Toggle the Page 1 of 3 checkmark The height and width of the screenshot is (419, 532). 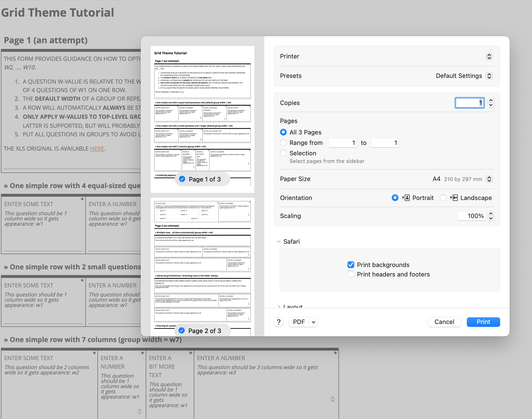(x=182, y=179)
